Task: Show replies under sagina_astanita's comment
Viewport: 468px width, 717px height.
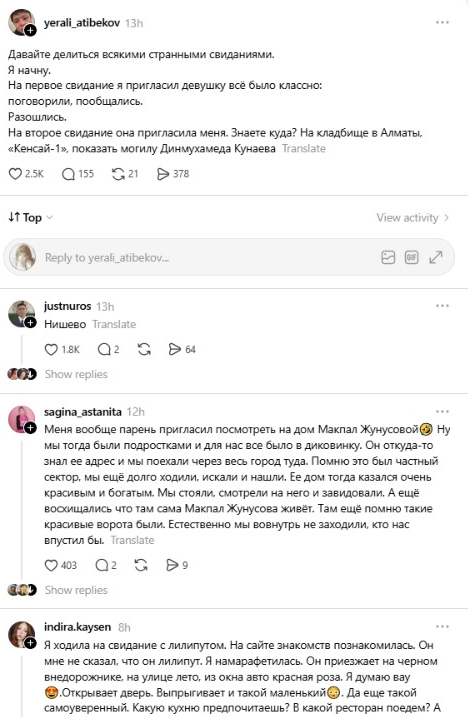Action: [76, 590]
